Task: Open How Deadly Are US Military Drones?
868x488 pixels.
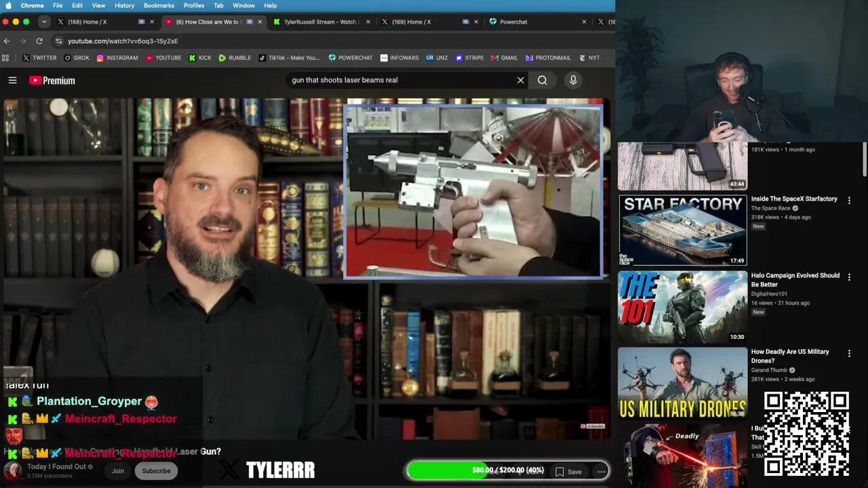Action: tap(790, 356)
